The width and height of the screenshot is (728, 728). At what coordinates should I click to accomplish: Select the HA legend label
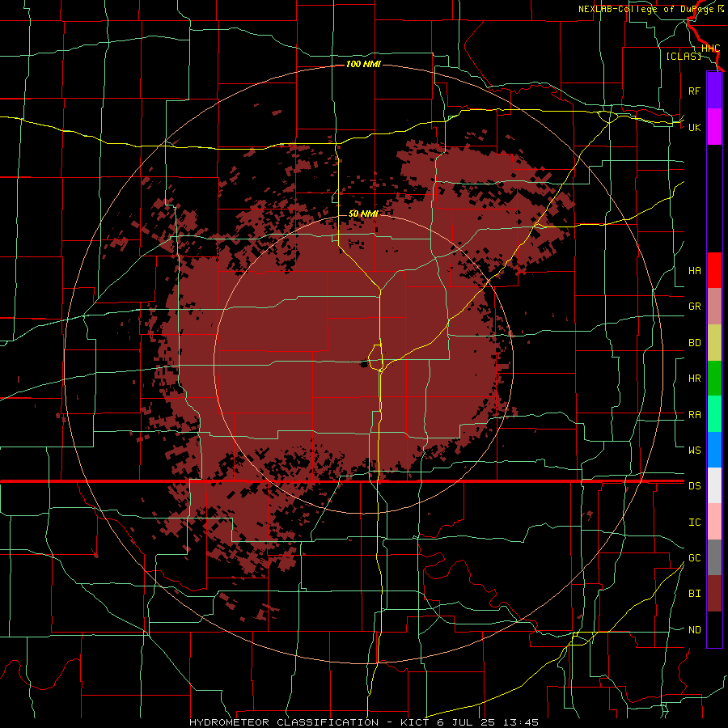(x=694, y=270)
